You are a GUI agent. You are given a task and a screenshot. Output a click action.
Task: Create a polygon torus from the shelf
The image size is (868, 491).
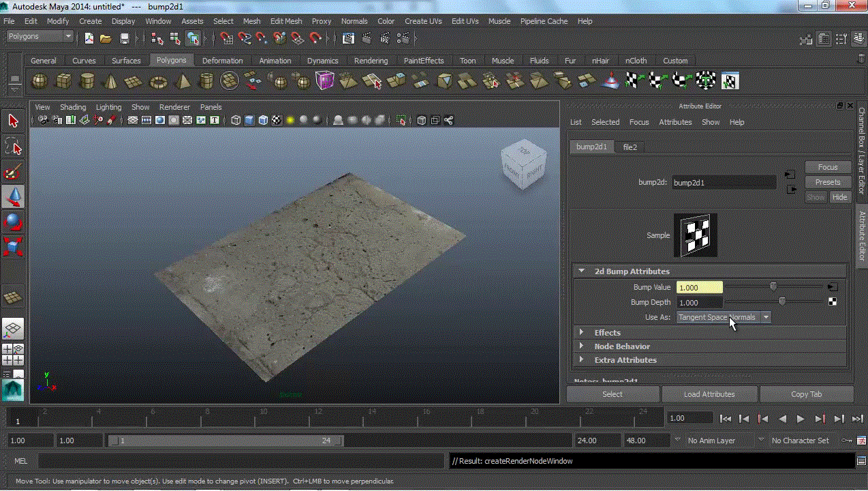(158, 81)
